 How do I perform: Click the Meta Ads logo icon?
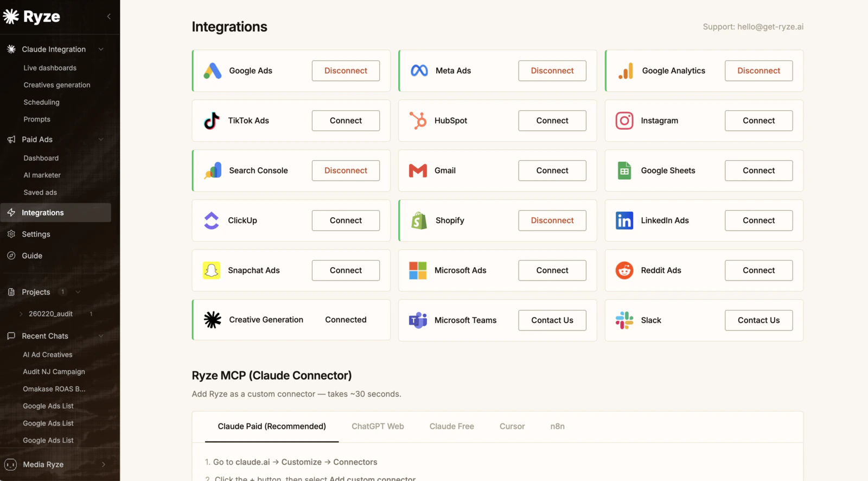(x=419, y=71)
